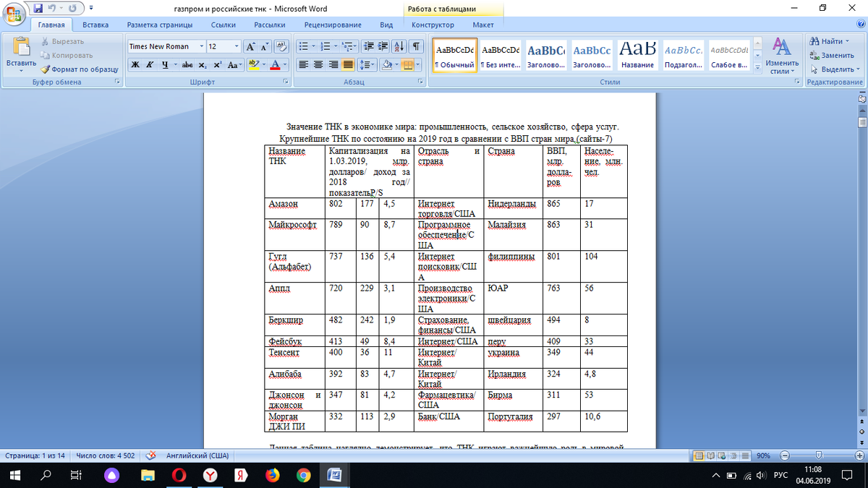Click the proofing errors icon in status bar
This screenshot has width=868, height=488.
coord(151,455)
